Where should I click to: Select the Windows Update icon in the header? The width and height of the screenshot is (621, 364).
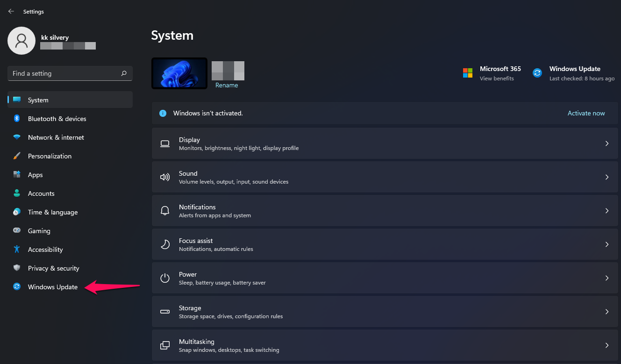(537, 73)
